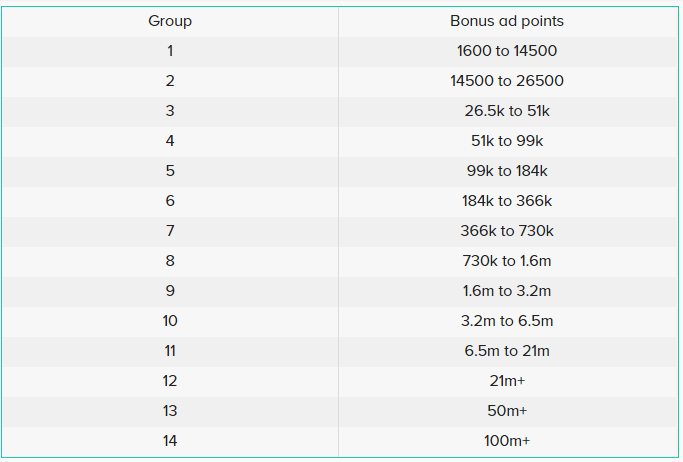Select the '6.5m to 21m' cell
The width and height of the screenshot is (683, 462).
click(507, 351)
